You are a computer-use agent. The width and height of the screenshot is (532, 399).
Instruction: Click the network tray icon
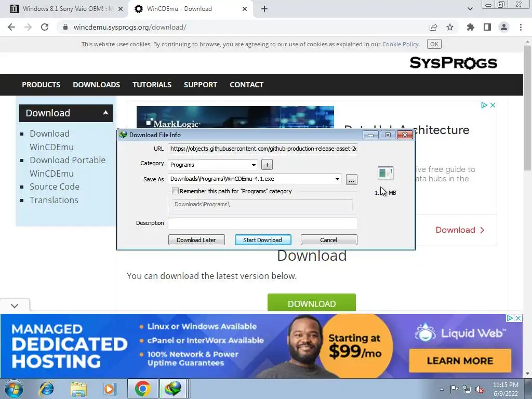click(467, 389)
